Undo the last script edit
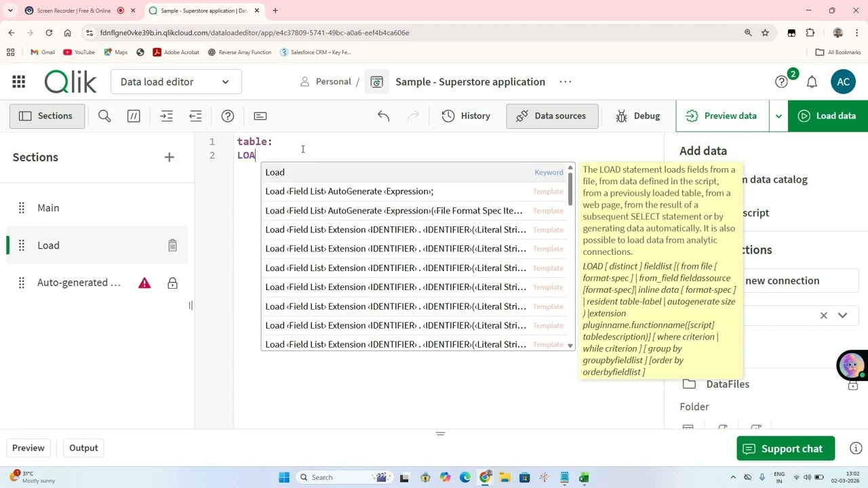Screen dimensions: 868x488 [384, 116]
